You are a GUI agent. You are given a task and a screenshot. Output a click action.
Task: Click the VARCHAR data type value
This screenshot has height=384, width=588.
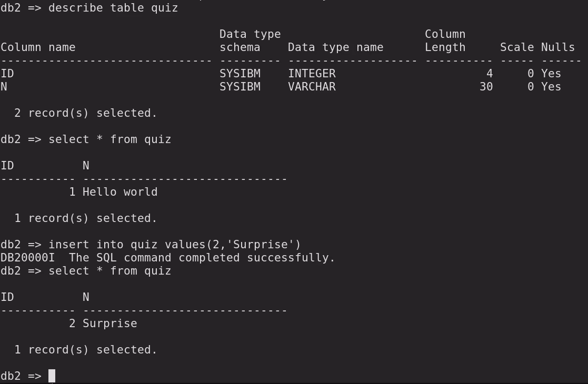(312, 87)
